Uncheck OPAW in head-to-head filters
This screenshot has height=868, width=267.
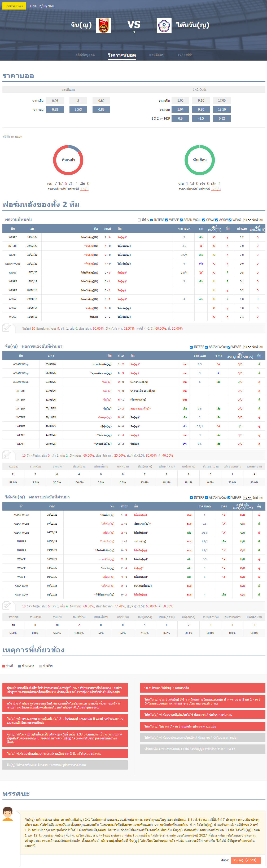[x=204, y=220]
